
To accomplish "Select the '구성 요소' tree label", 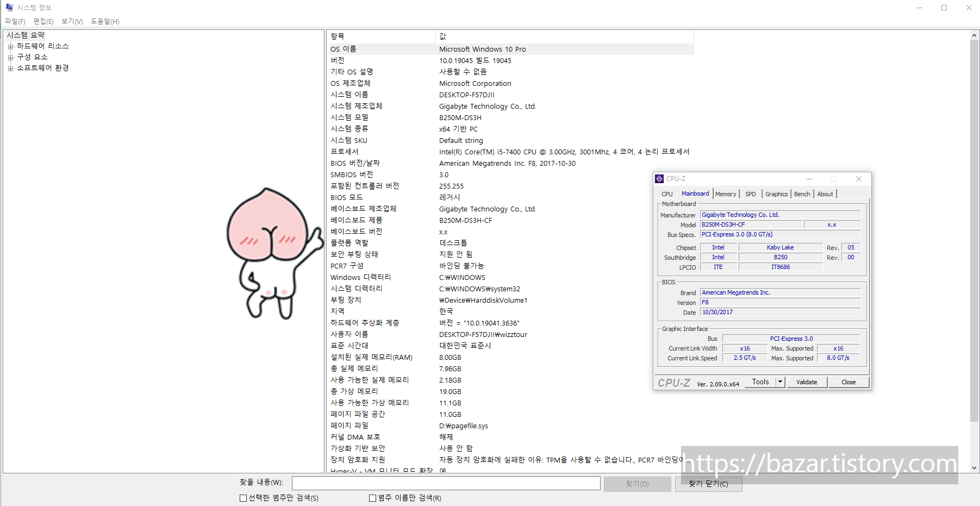I will coord(32,57).
